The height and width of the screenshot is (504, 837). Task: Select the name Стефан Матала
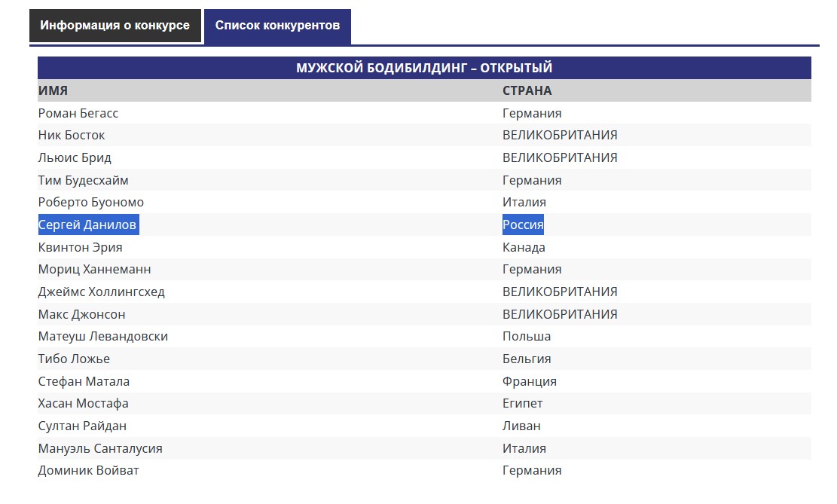coord(84,382)
